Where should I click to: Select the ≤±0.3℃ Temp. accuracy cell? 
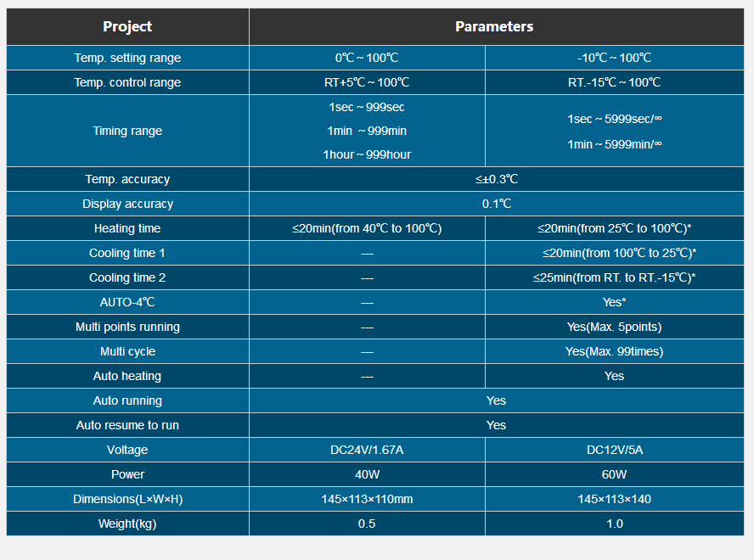click(x=496, y=179)
